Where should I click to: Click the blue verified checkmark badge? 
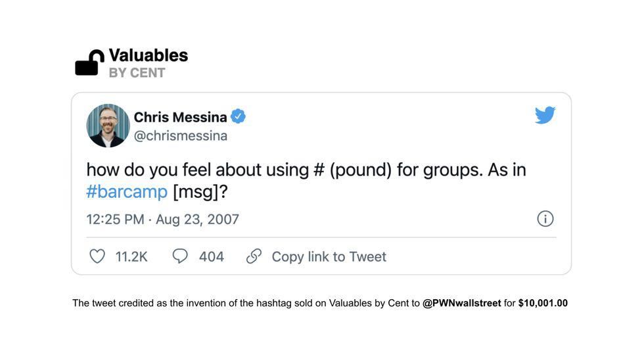238,116
